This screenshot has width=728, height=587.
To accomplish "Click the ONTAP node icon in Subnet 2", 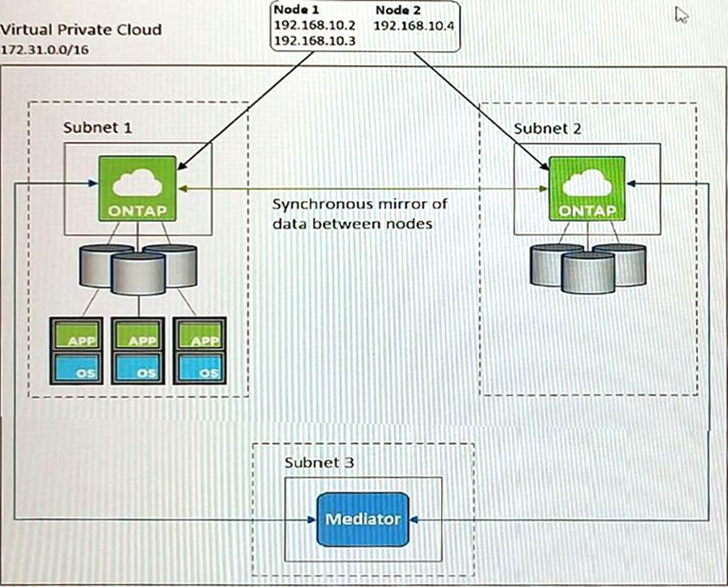I will [x=587, y=188].
